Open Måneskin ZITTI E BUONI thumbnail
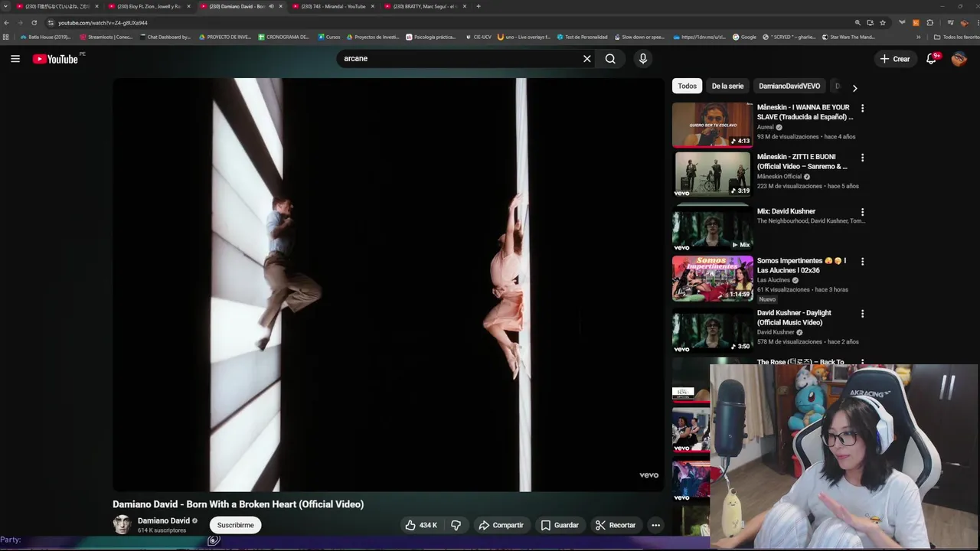Viewport: 980px width, 551px height. coord(712,174)
